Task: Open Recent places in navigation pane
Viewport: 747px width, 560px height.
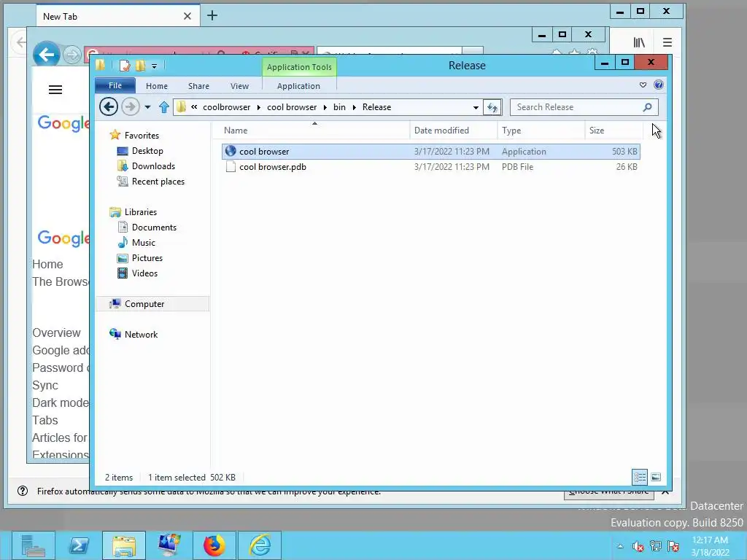Action: pyautogui.click(x=158, y=182)
